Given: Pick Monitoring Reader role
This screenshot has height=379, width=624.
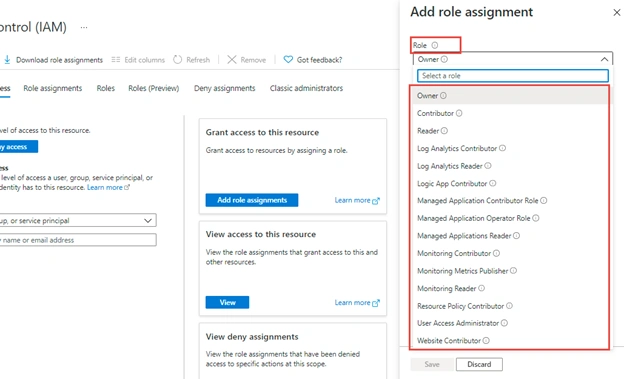Looking at the screenshot, I should (511, 288).
